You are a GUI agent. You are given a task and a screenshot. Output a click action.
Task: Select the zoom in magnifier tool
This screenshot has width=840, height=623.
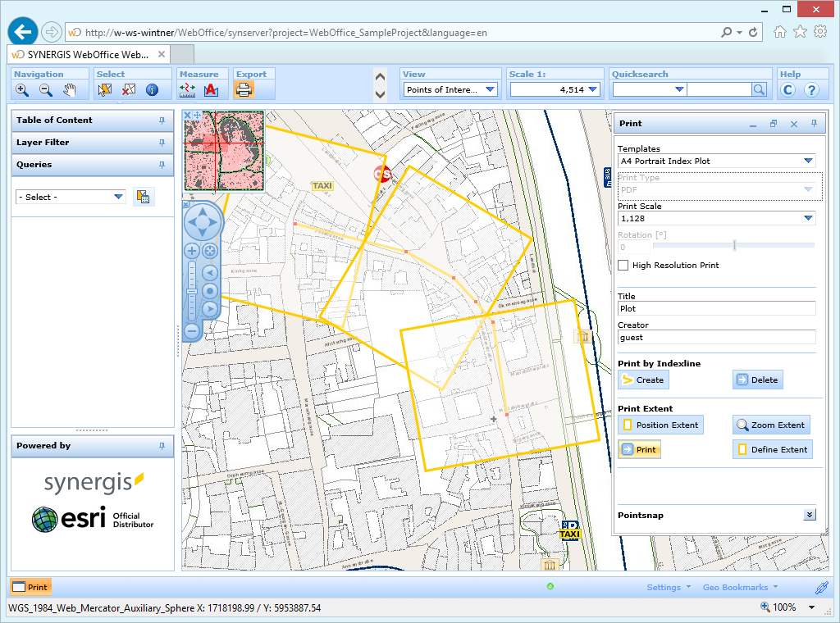point(22,90)
